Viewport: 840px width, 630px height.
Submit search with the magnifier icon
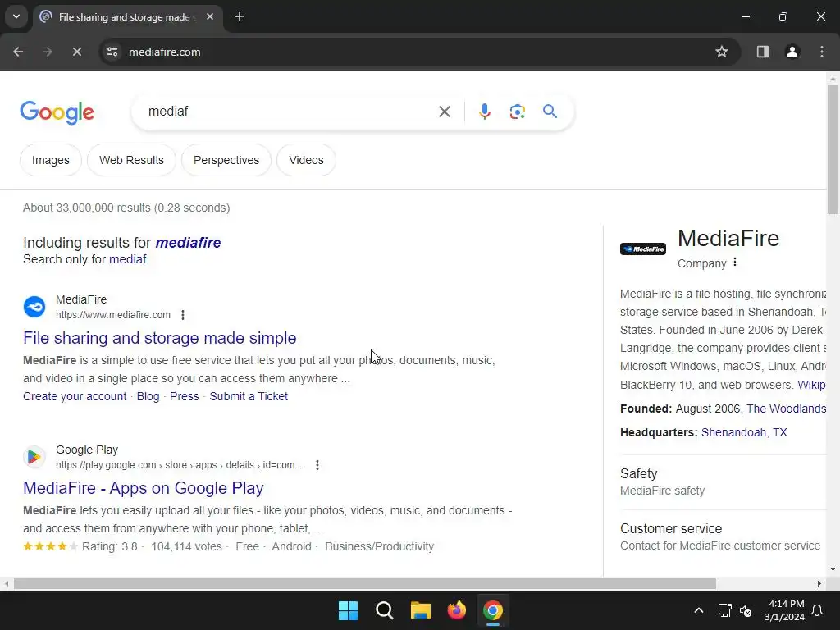click(x=550, y=112)
